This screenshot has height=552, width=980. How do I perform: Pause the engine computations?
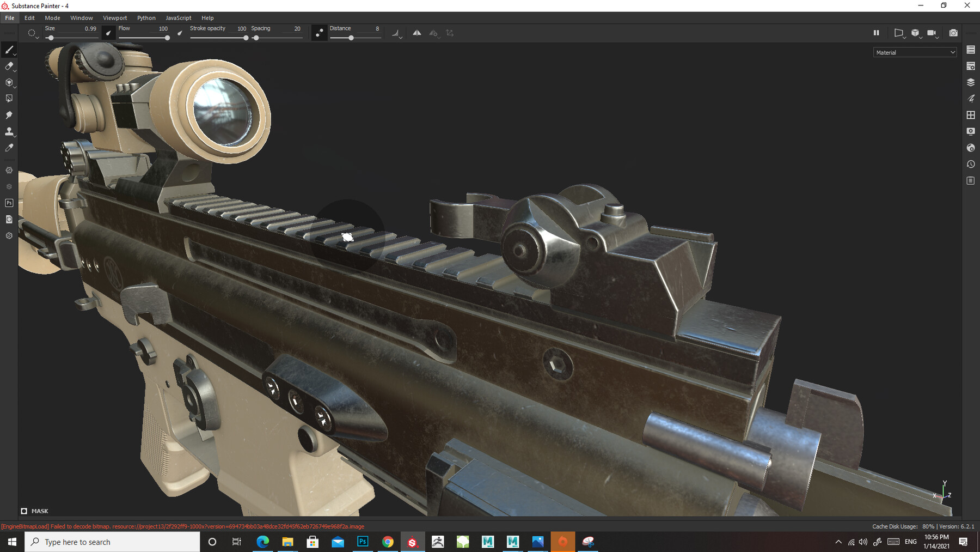[x=876, y=33]
